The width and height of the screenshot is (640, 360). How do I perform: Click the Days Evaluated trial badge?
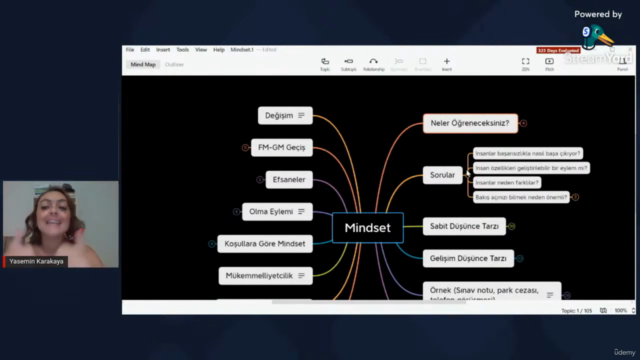pos(558,50)
